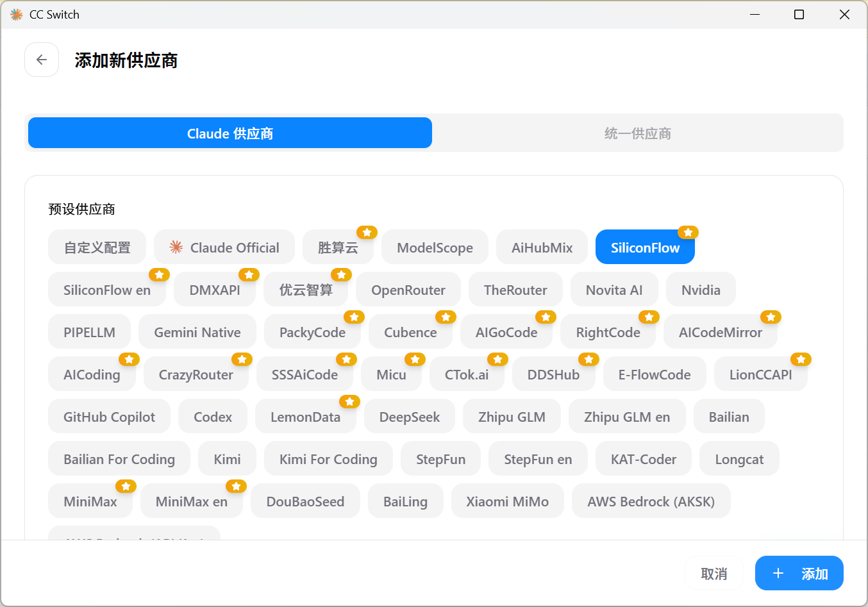Select PackyCode provider
Screen dimensions: 868x607
[312, 331]
